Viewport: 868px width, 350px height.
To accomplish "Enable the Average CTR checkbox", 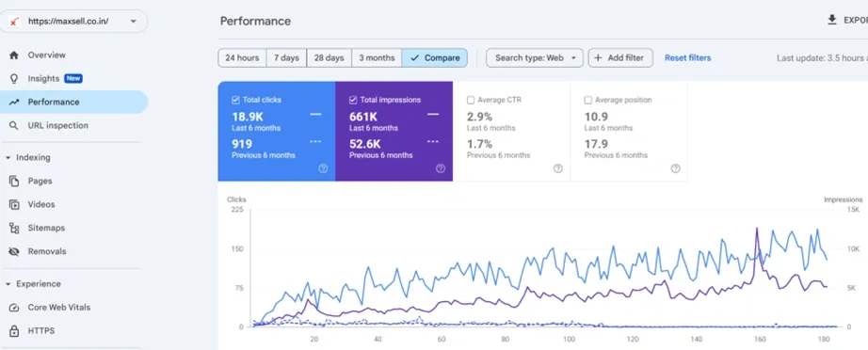I will (x=471, y=100).
